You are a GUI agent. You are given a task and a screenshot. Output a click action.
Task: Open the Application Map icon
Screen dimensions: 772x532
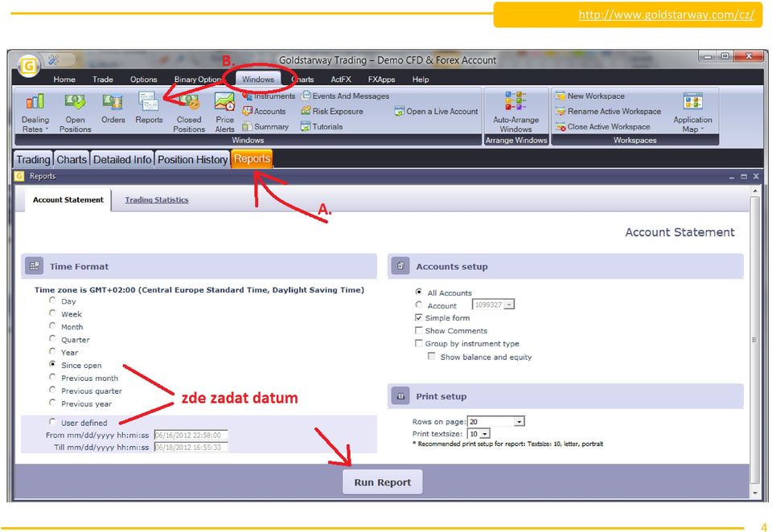point(692,101)
